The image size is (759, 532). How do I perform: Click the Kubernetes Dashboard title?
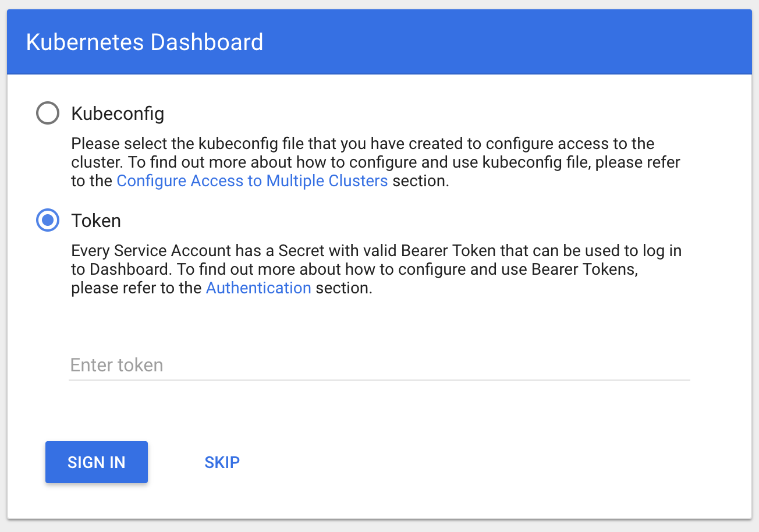[x=144, y=42]
